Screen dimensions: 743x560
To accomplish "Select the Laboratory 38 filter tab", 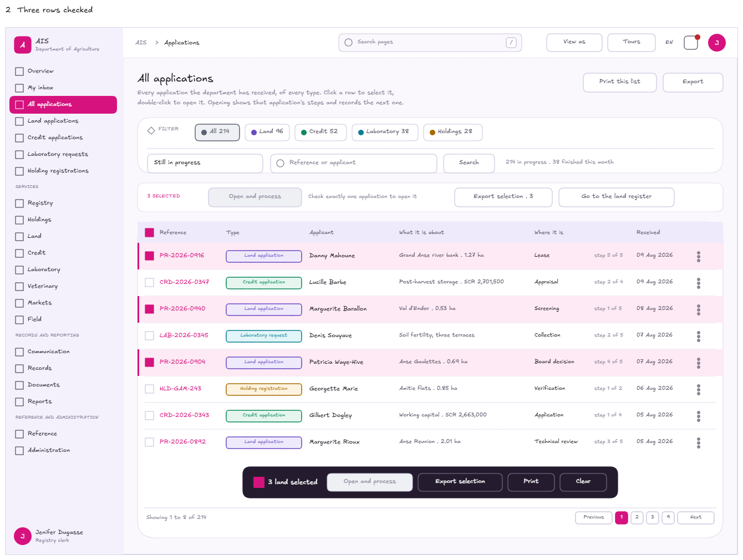I will (x=384, y=132).
